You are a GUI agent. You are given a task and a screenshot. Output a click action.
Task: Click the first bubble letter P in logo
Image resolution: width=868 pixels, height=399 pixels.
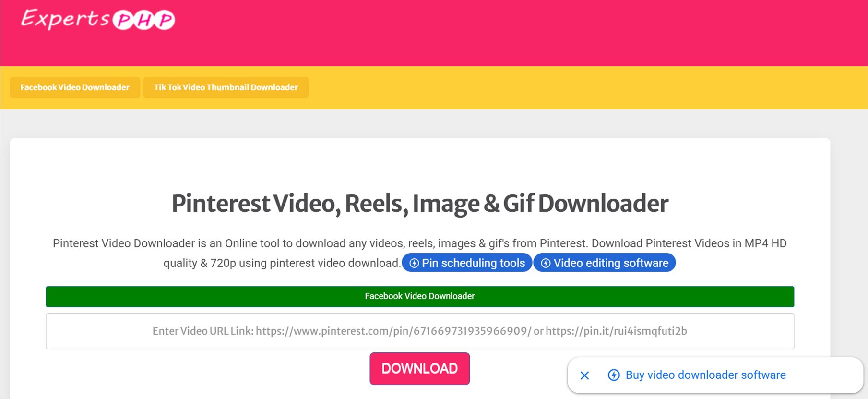(124, 20)
